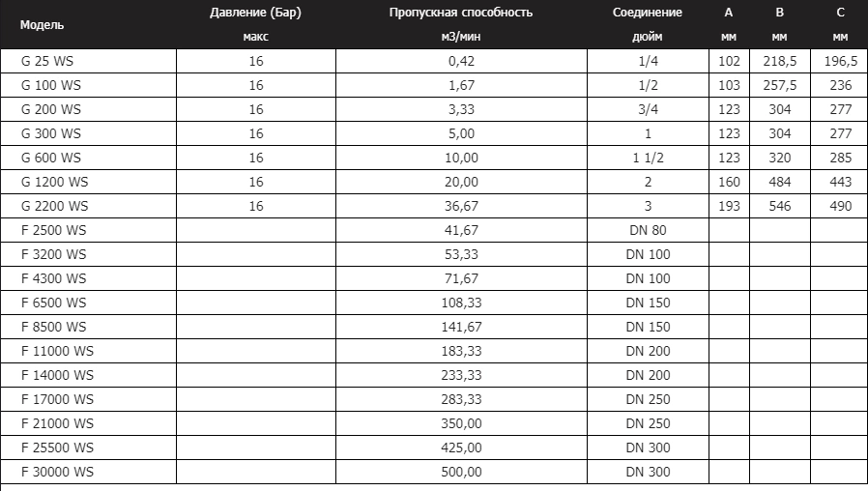Click the 183,33 capacity value
This screenshot has height=491, width=868.
point(461,351)
